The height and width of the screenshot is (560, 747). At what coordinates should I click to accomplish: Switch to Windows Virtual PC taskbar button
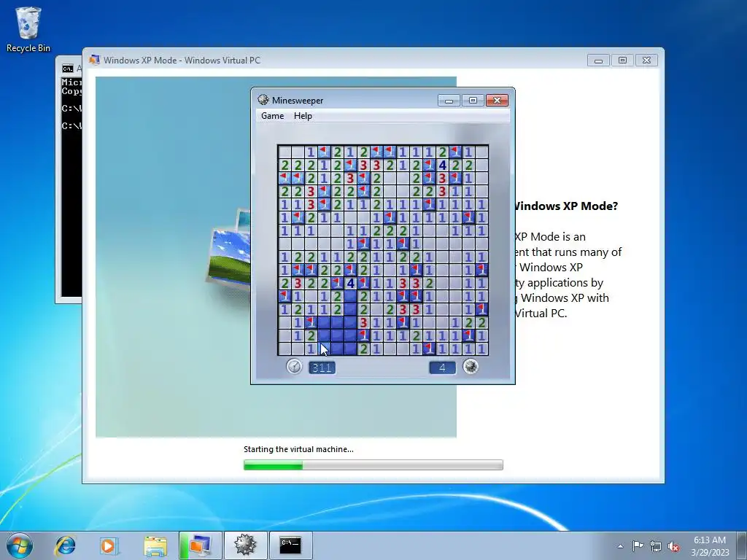click(x=201, y=545)
